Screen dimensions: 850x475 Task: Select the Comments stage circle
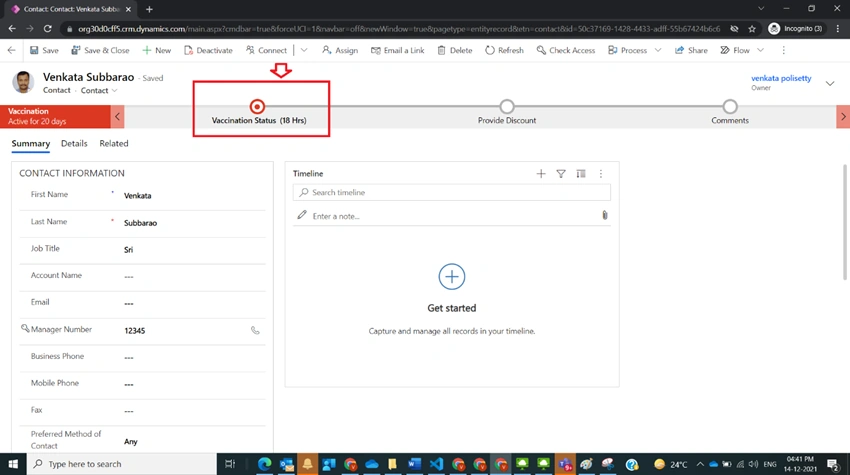tap(730, 106)
